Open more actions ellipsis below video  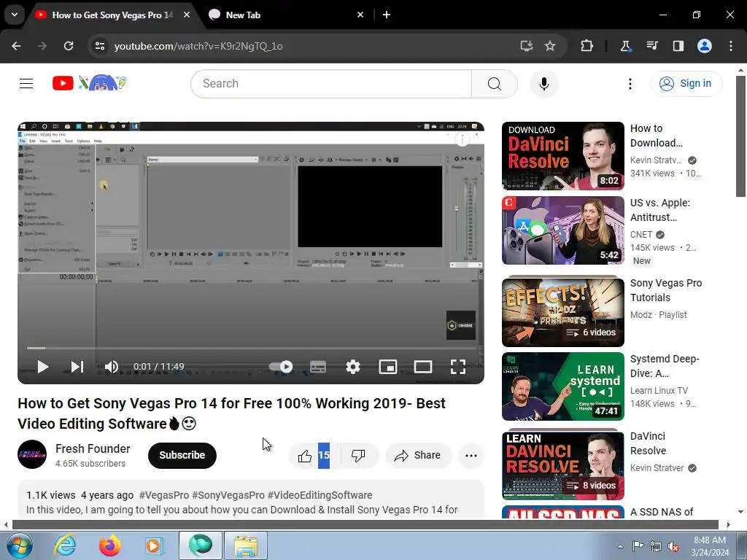471,456
